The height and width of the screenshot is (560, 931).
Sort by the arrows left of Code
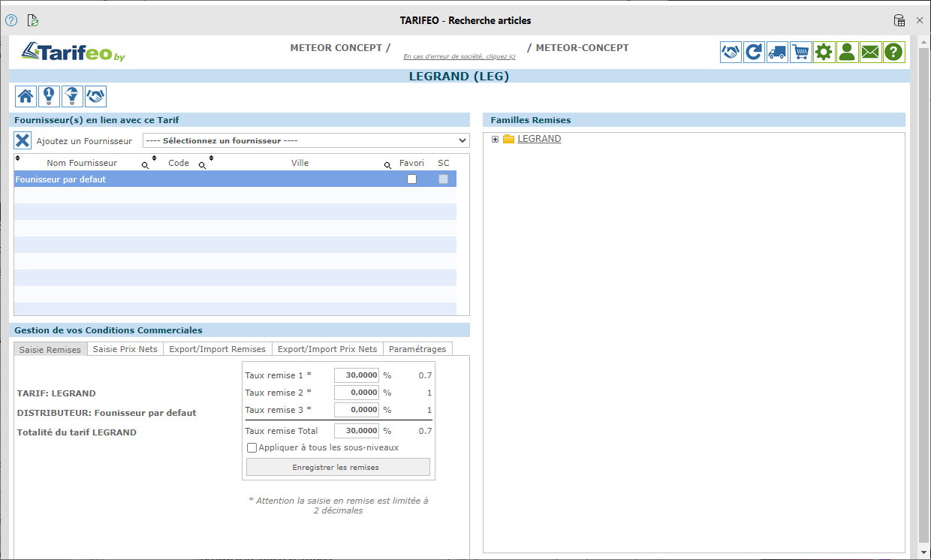155,158
